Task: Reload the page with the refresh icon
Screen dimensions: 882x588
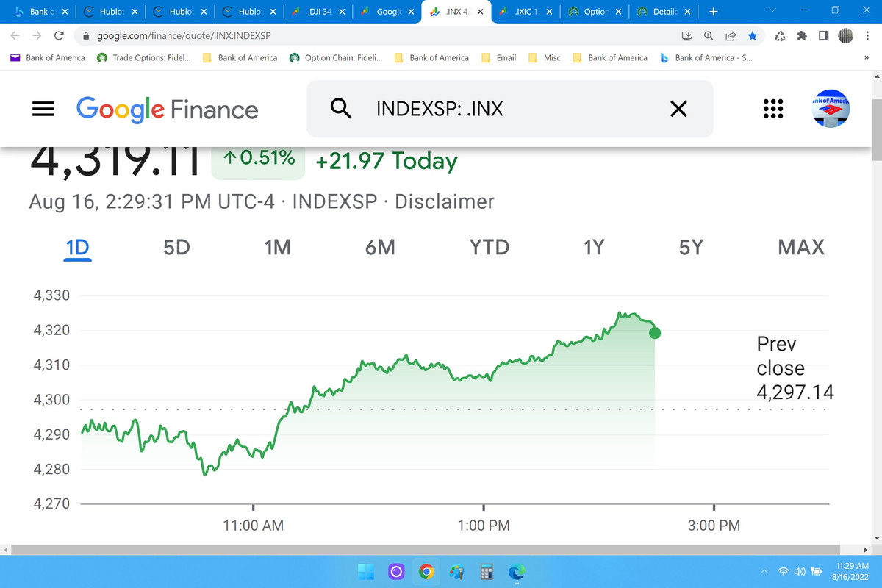Action: tap(59, 35)
